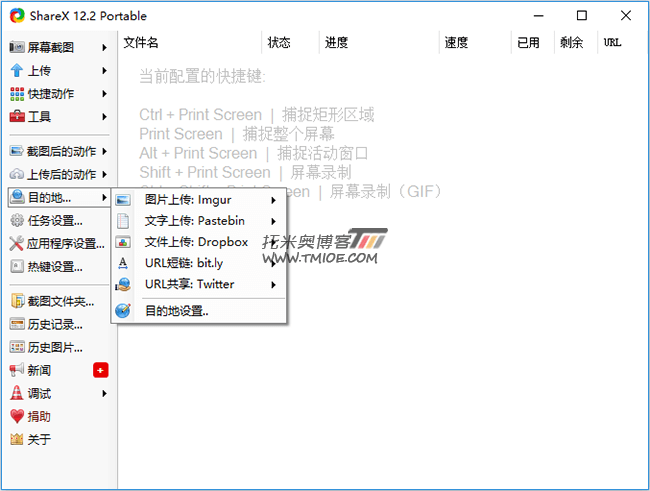650x491 pixels.
Task: Expand the 上传 submenu arrow
Action: click(104, 70)
